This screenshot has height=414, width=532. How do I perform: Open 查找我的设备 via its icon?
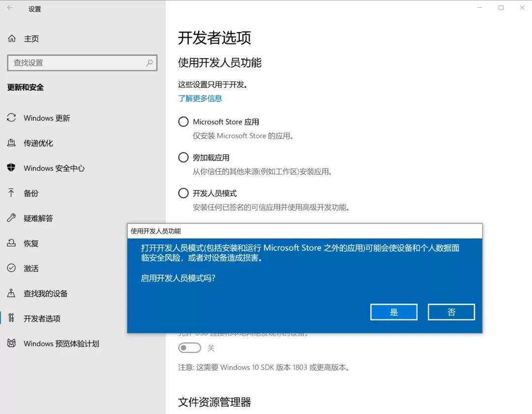(11, 293)
